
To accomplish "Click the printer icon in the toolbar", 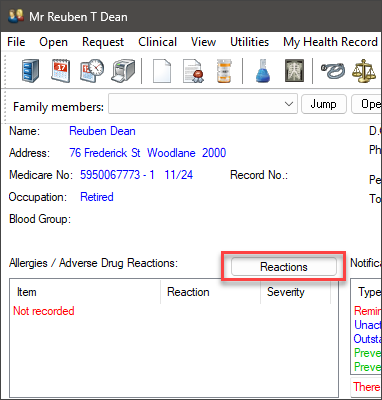I will point(123,71).
